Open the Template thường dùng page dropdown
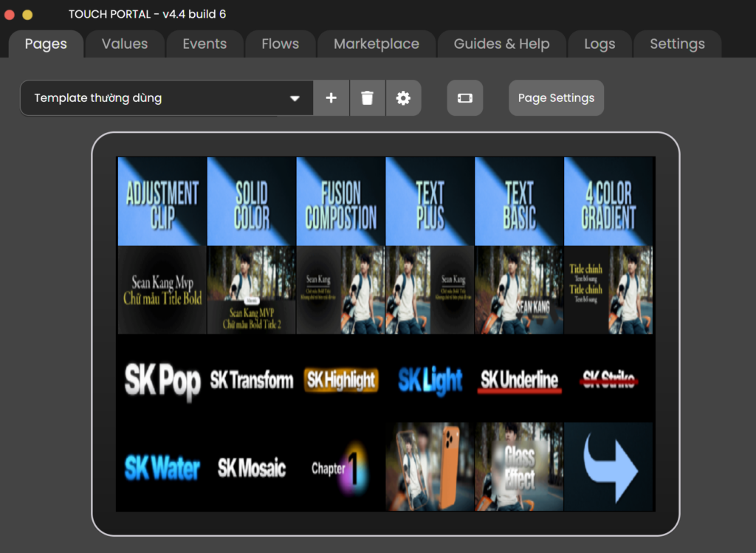 pyautogui.click(x=167, y=98)
